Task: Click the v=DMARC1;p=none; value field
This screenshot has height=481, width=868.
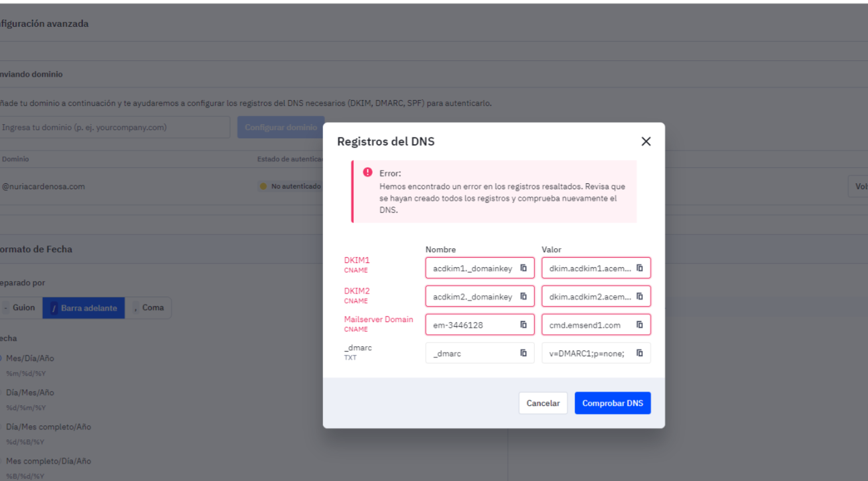Action: tap(596, 353)
